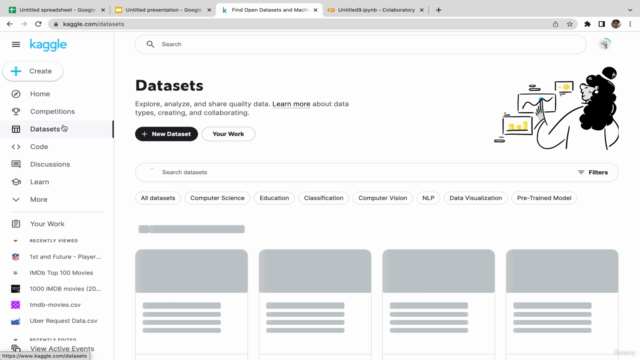
Task: Open the Kaggle hamburger menu
Action: pos(16,44)
